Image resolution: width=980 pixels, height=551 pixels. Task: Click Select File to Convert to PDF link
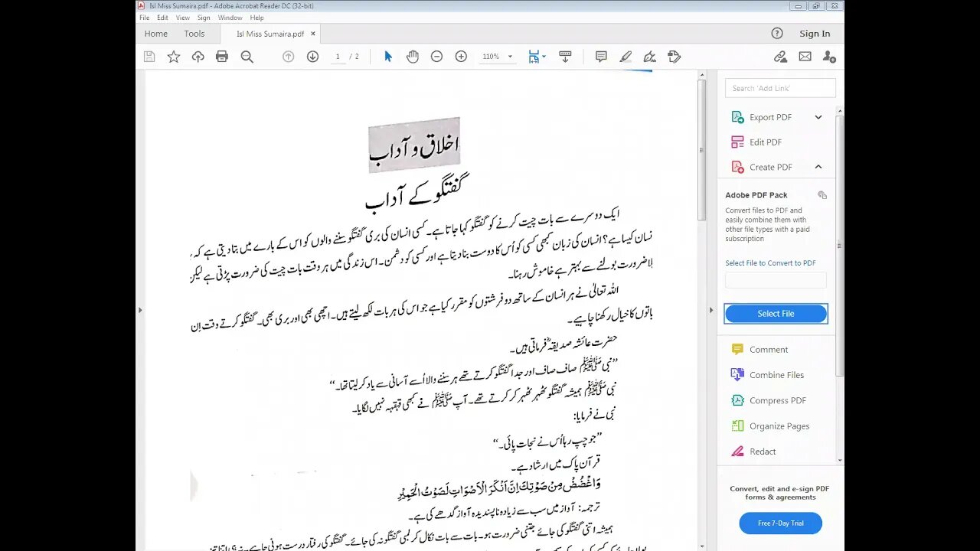pos(770,263)
